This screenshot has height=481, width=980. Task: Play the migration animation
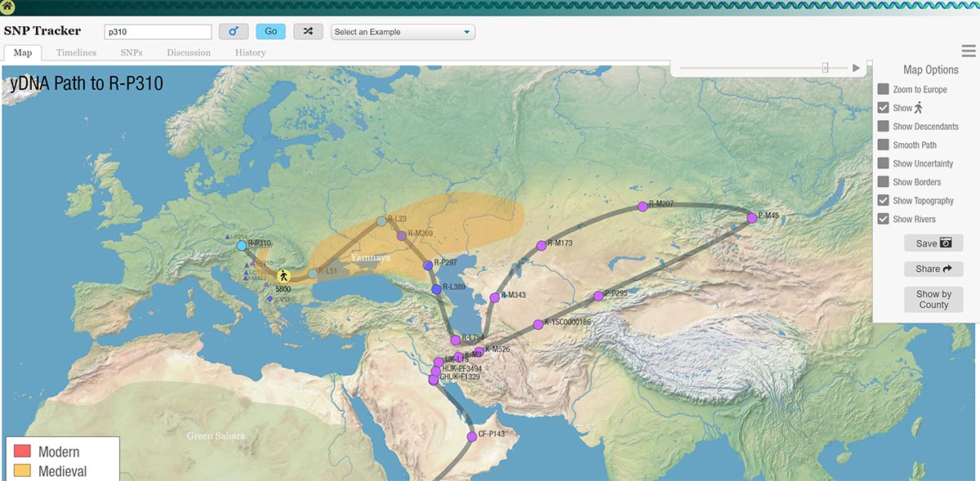(857, 69)
